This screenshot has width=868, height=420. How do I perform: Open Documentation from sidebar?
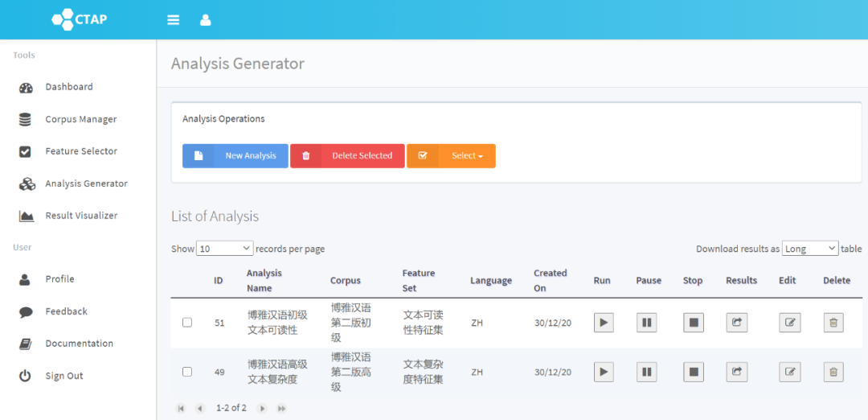click(x=79, y=344)
